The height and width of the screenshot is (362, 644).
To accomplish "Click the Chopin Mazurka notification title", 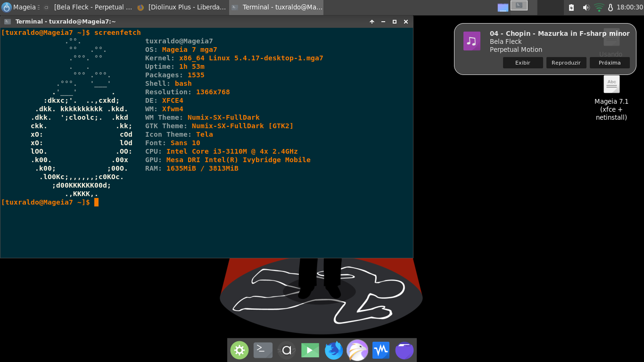I will tap(560, 33).
